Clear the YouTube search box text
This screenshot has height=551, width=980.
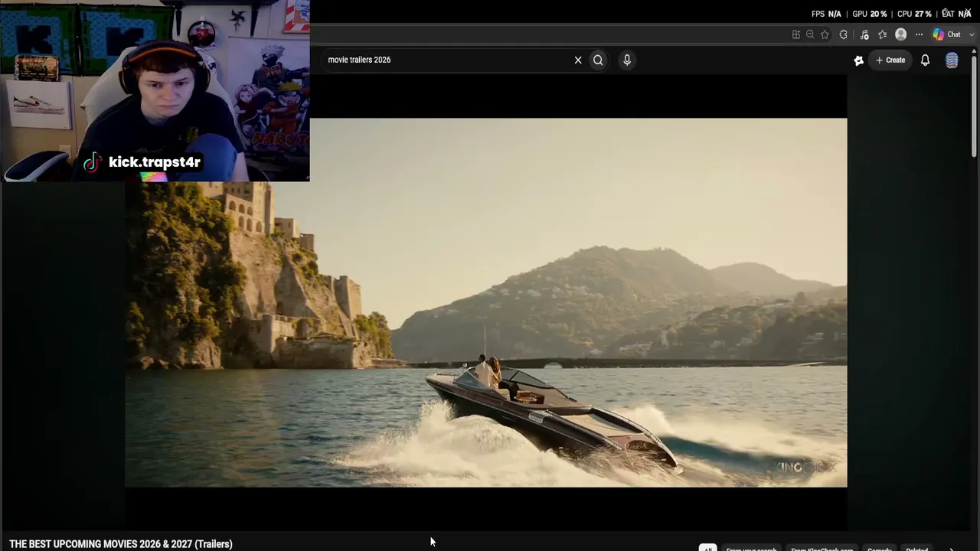pyautogui.click(x=578, y=60)
